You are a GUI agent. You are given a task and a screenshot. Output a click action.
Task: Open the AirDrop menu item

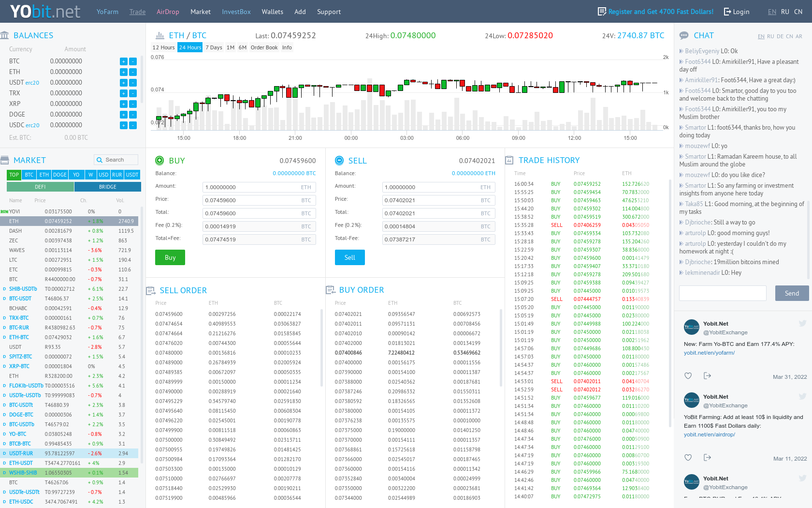[168, 12]
